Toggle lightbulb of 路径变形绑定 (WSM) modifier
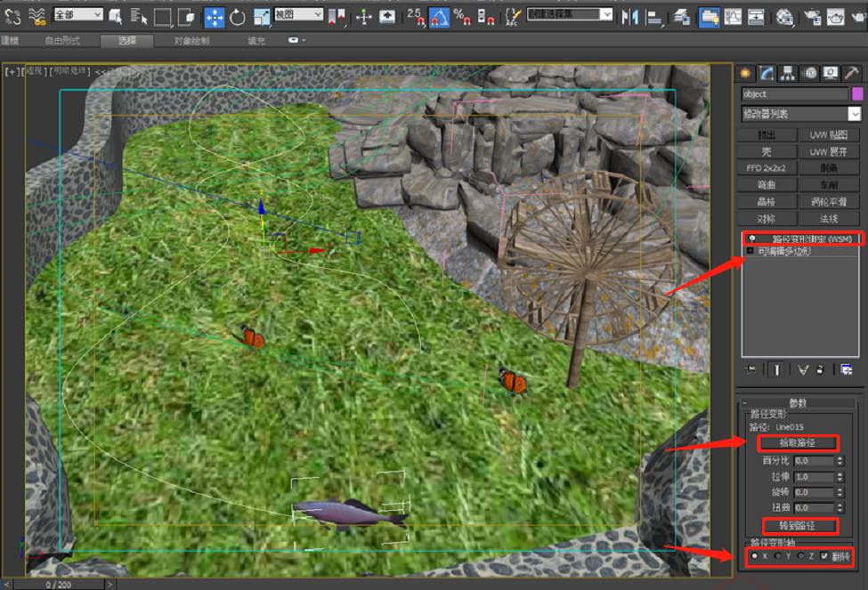Viewport: 868px width, 590px height. click(x=751, y=238)
